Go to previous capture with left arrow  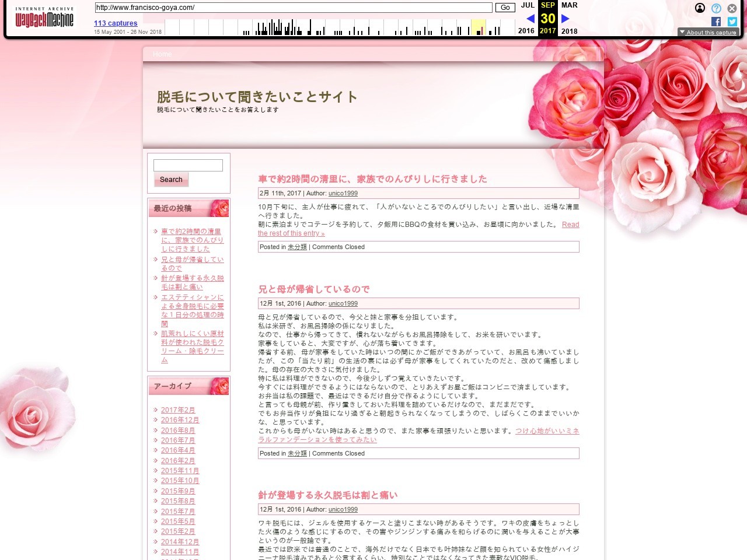click(530, 19)
